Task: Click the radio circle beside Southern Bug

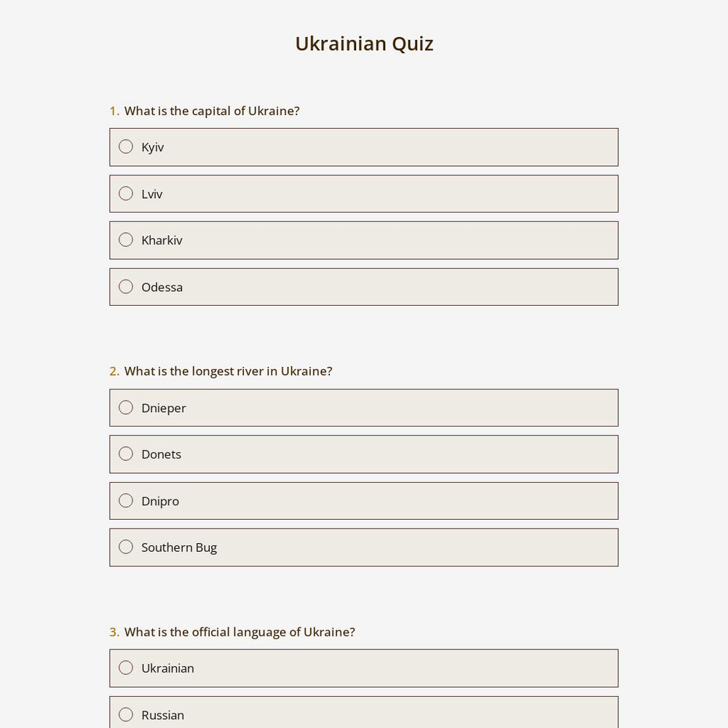Action: 126,547
